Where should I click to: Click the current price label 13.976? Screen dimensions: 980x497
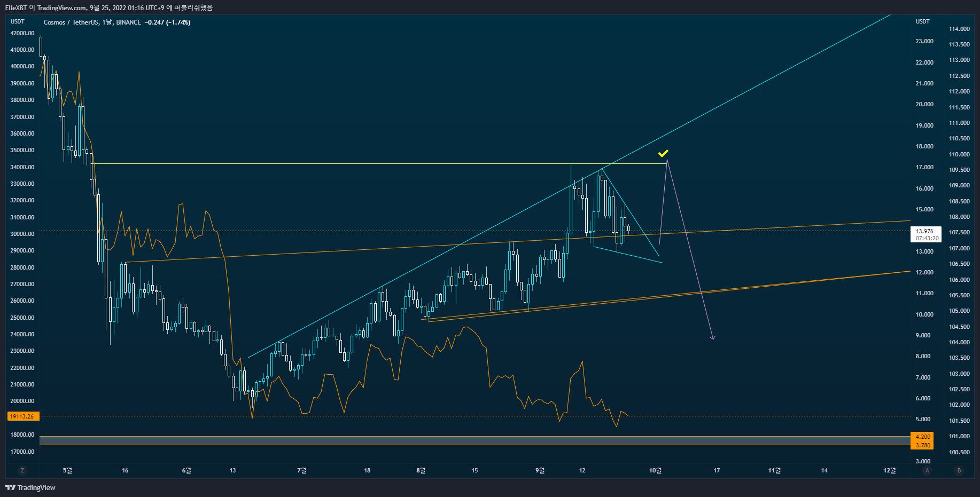924,231
